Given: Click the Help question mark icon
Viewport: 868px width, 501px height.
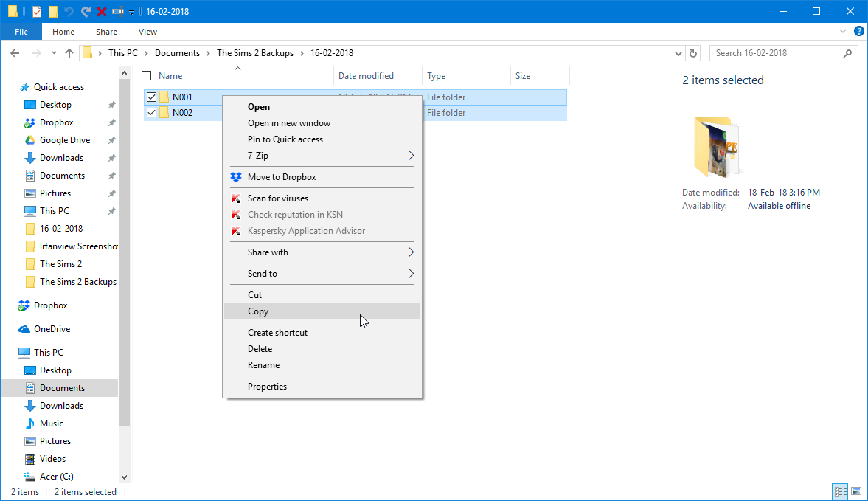Looking at the screenshot, I should [858, 32].
